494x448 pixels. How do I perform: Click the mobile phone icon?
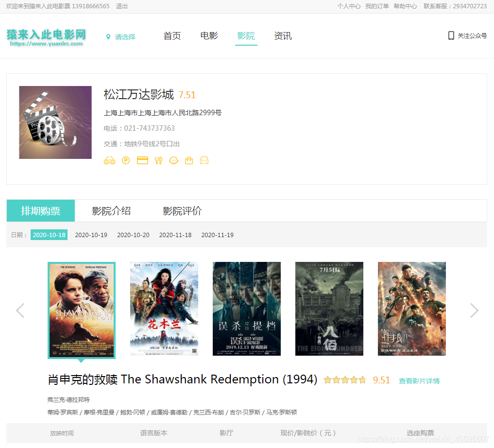tap(451, 35)
